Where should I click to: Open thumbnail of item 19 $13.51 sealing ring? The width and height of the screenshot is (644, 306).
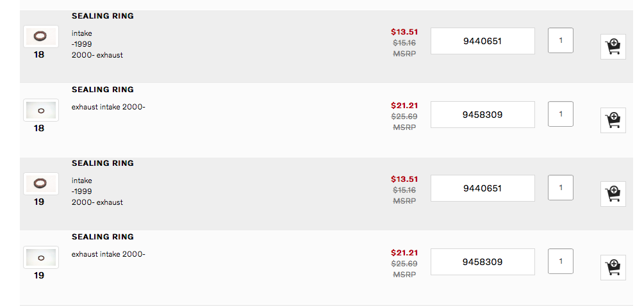(x=40, y=184)
